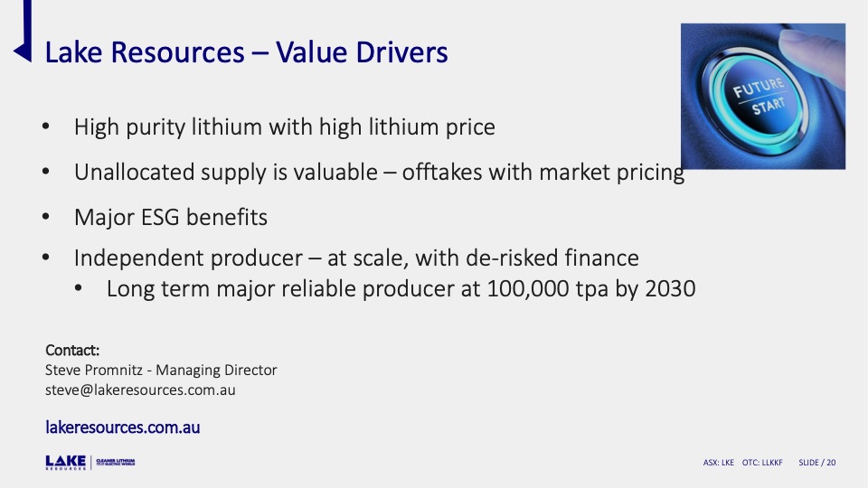Click the OTC: LLKKF ticker label

[x=762, y=463]
